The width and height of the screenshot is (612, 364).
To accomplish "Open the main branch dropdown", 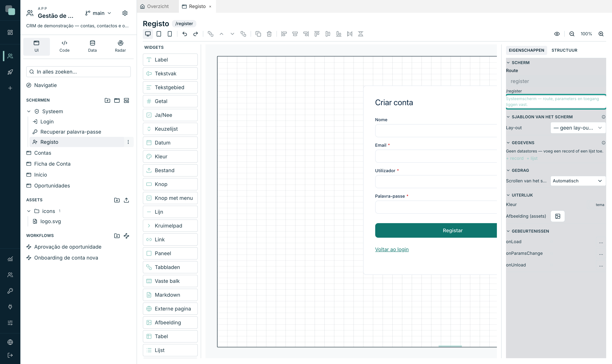I will pos(98,13).
